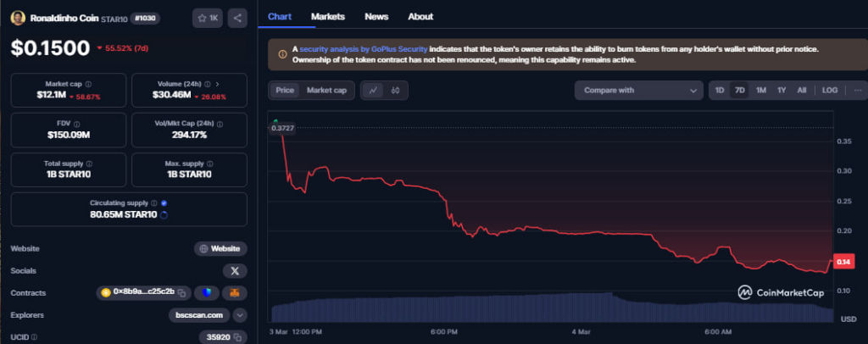Switch to the Markets tab

coord(328,17)
